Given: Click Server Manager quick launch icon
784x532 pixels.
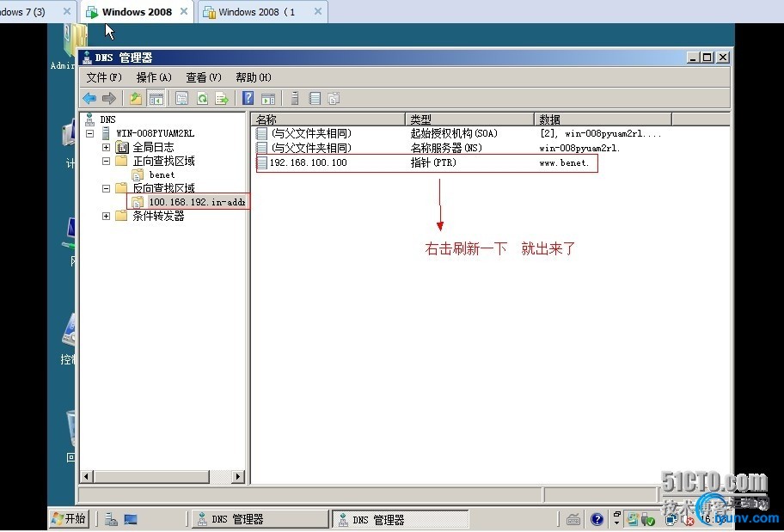Looking at the screenshot, I should tap(111, 519).
